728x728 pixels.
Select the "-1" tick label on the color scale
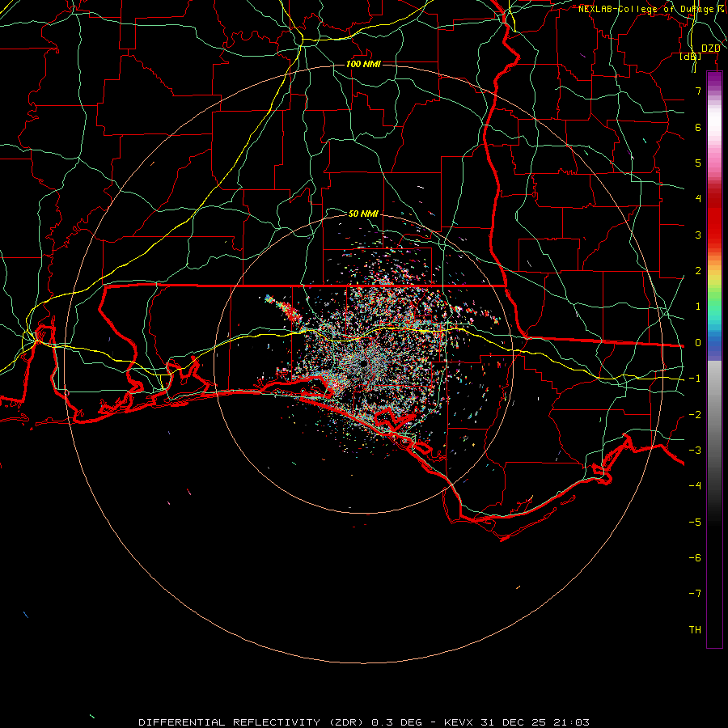click(x=695, y=379)
